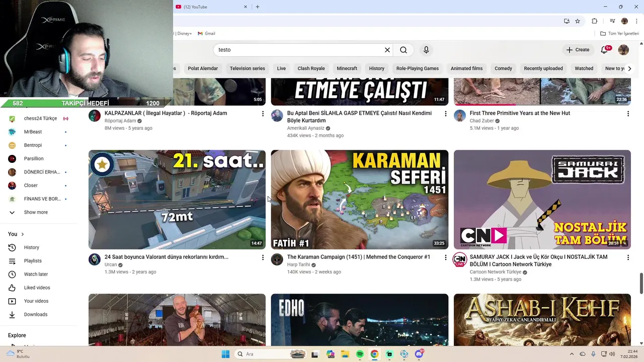The height and width of the screenshot is (362, 644).
Task: Play the Samurai Jack thumbnail
Action: tap(542, 200)
